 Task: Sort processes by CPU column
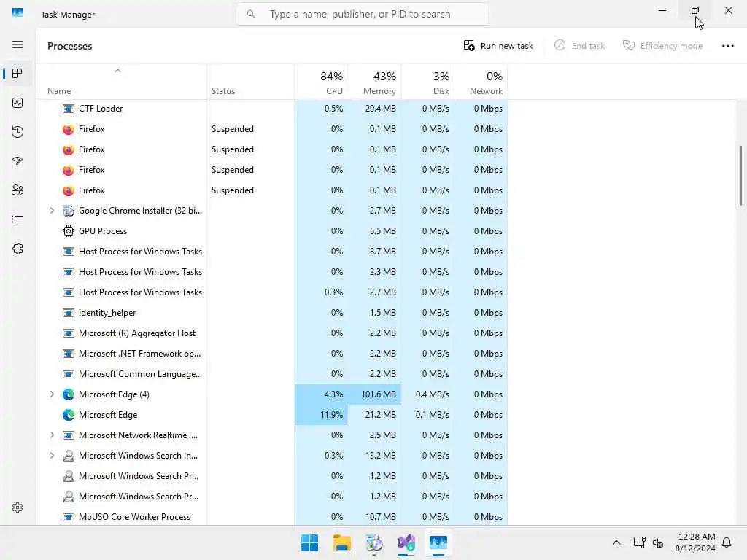point(322,82)
